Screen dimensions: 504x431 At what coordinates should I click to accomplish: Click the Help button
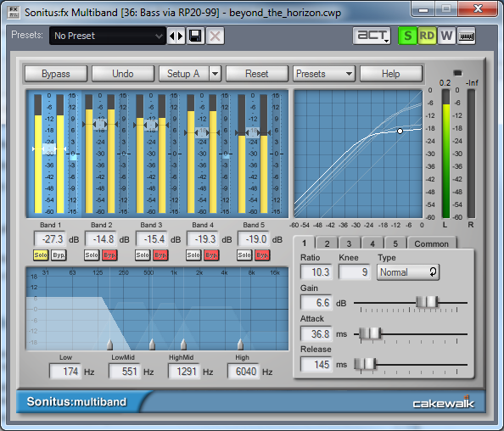coord(391,74)
